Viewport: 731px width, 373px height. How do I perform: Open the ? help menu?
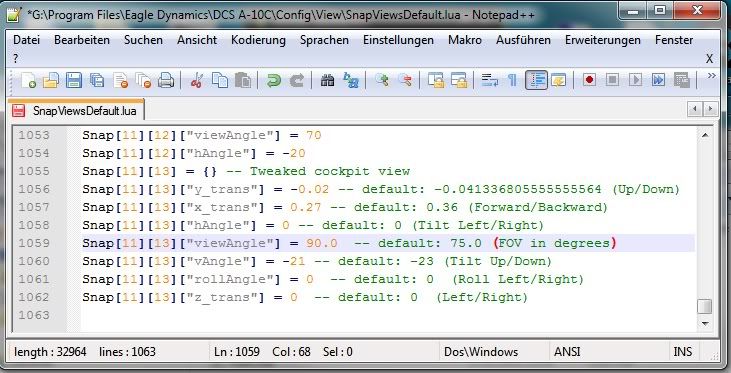[16, 58]
